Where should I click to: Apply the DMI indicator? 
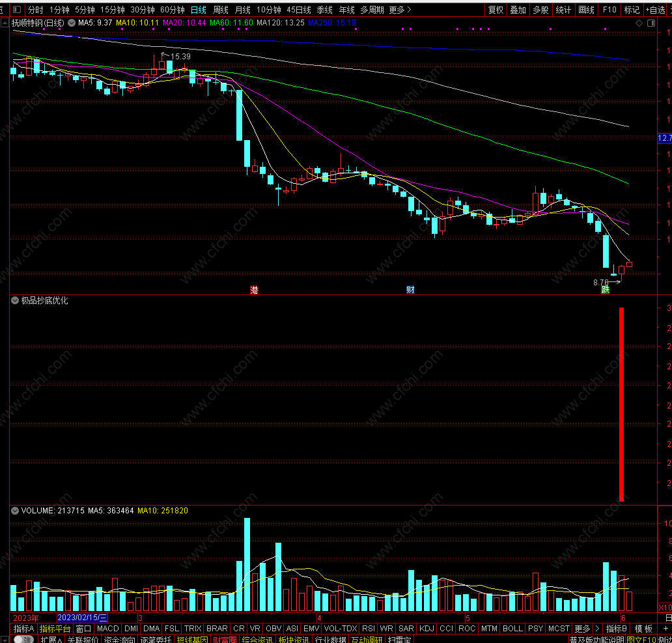pyautogui.click(x=131, y=629)
